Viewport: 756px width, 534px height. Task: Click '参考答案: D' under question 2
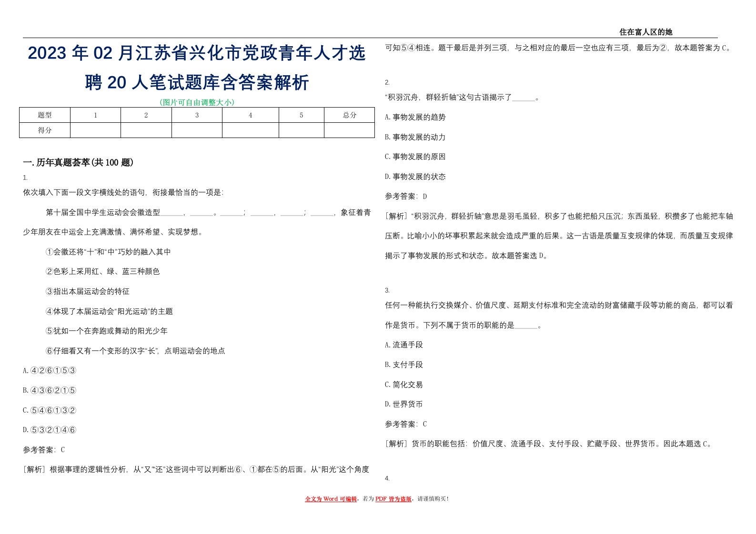coord(406,196)
